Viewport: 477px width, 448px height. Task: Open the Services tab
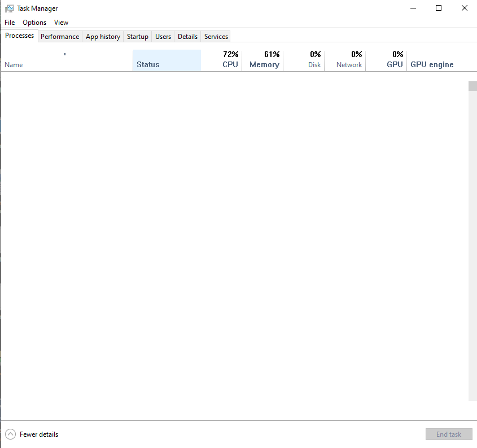(216, 37)
